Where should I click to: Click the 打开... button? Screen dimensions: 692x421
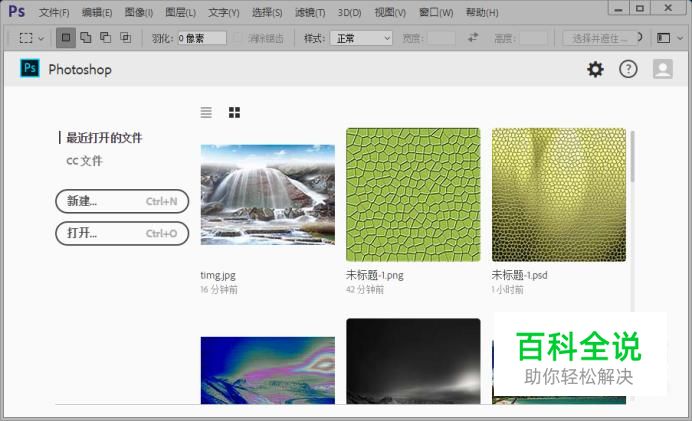point(122,233)
